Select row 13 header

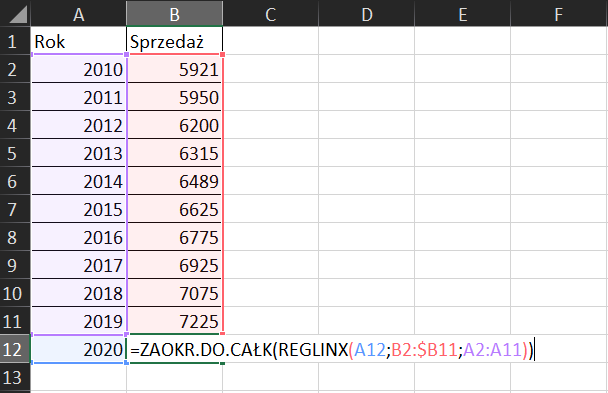(15, 377)
